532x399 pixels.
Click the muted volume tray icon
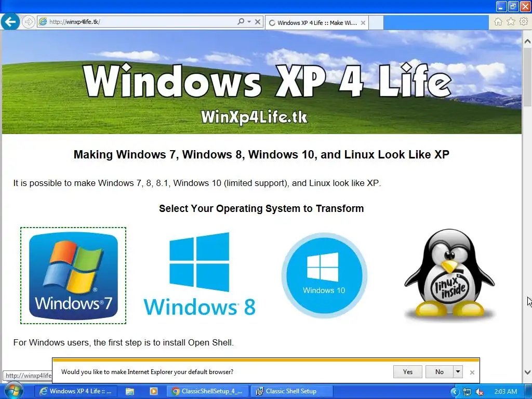point(480,392)
